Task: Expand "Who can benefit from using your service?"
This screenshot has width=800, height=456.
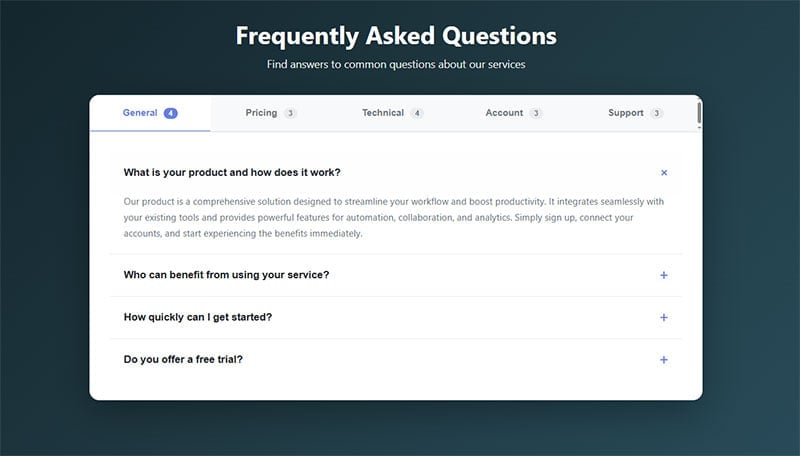Action: coord(227,275)
